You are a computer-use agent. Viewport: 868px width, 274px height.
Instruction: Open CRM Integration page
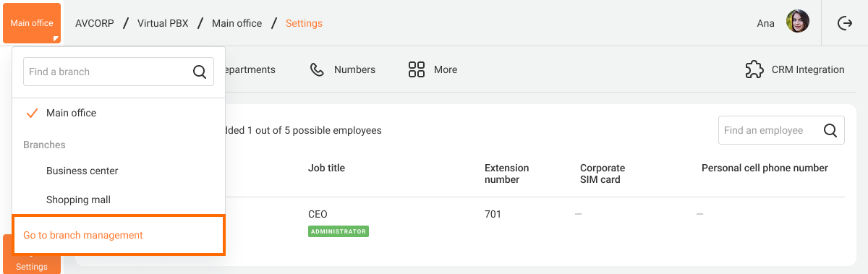(x=795, y=69)
